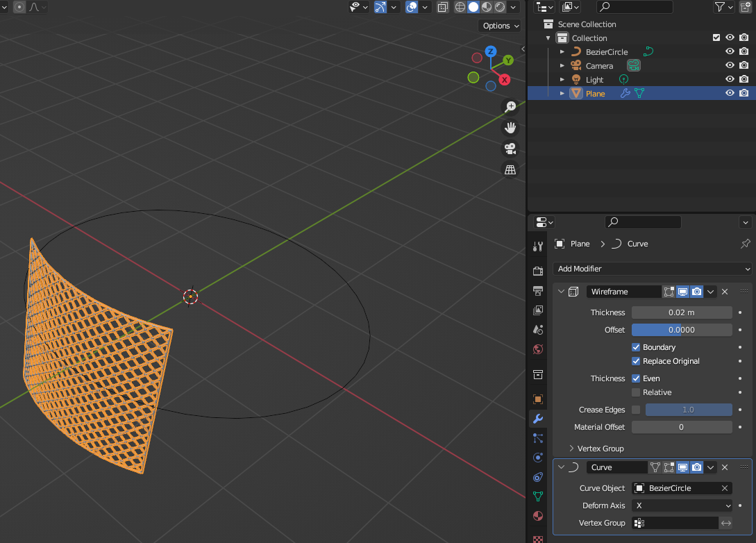Enable the Crease Edges checkbox

(636, 410)
